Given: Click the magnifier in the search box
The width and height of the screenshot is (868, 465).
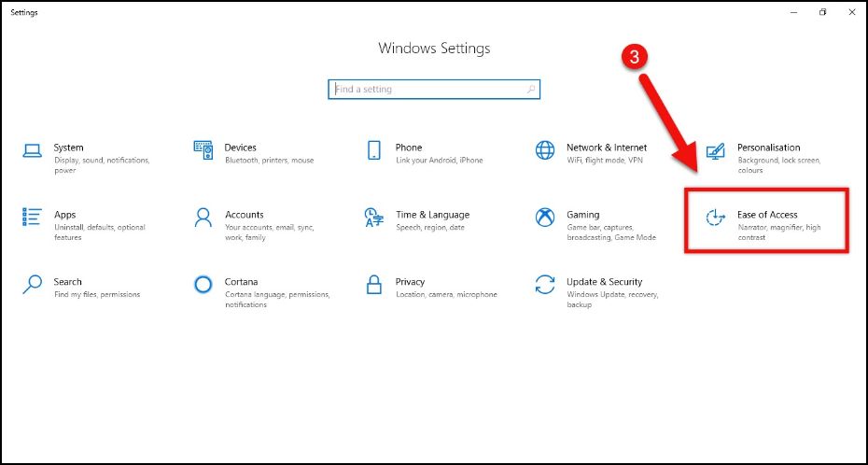Looking at the screenshot, I should (x=531, y=89).
